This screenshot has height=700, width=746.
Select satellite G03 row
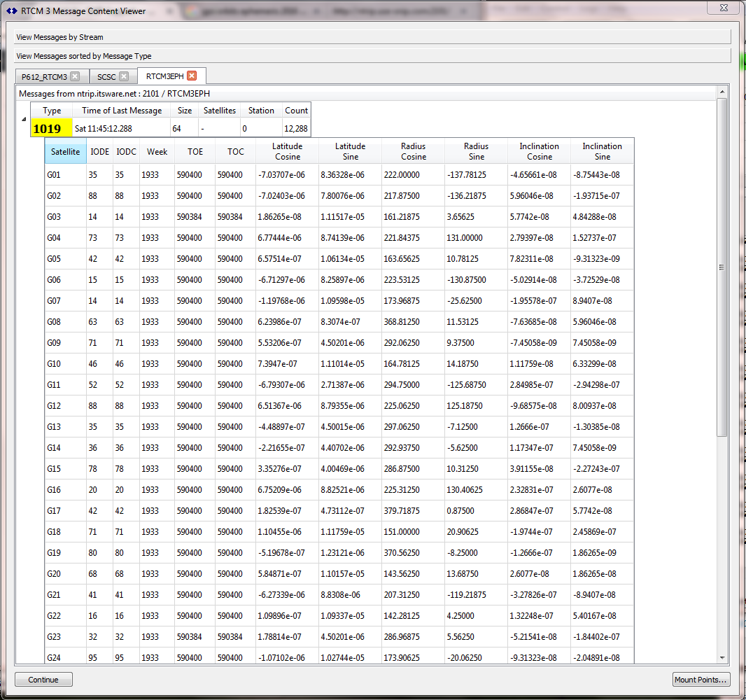pyautogui.click(x=339, y=216)
